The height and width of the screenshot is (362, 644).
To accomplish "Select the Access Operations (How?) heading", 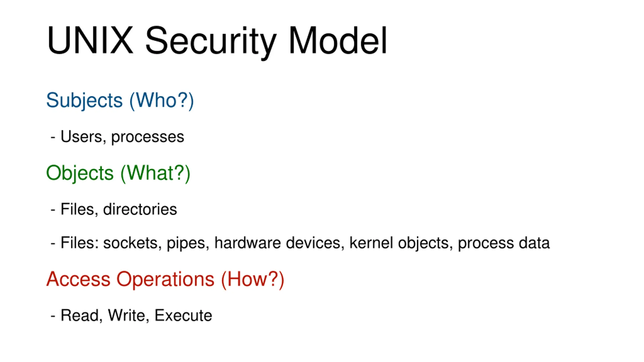I will point(165,280).
